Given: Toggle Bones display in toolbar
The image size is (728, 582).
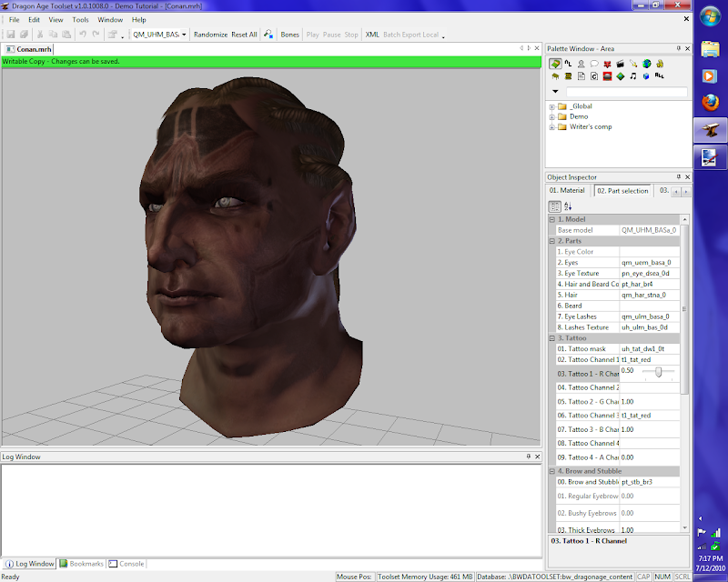Looking at the screenshot, I should [289, 35].
